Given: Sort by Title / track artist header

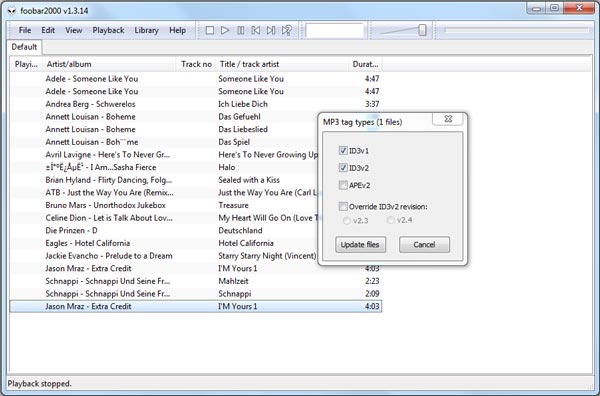Looking at the screenshot, I should coord(282,64).
